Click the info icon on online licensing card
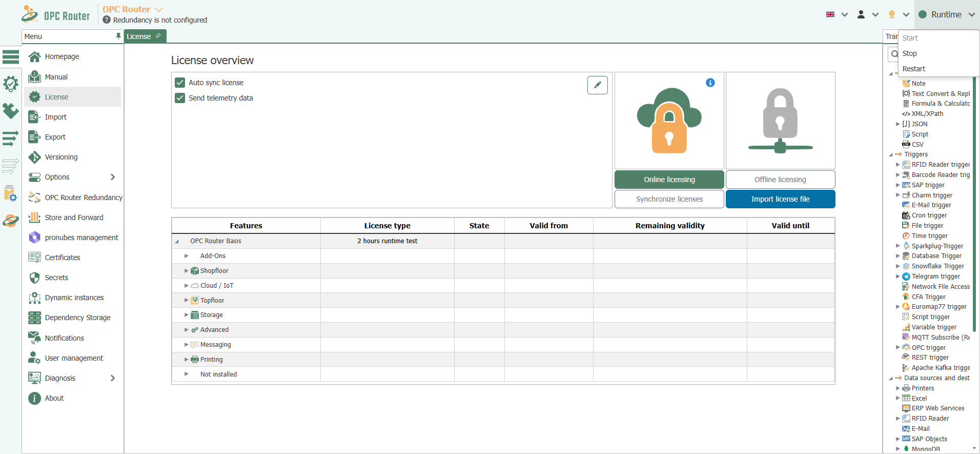Screen dimensions: 980x454 coord(710,83)
